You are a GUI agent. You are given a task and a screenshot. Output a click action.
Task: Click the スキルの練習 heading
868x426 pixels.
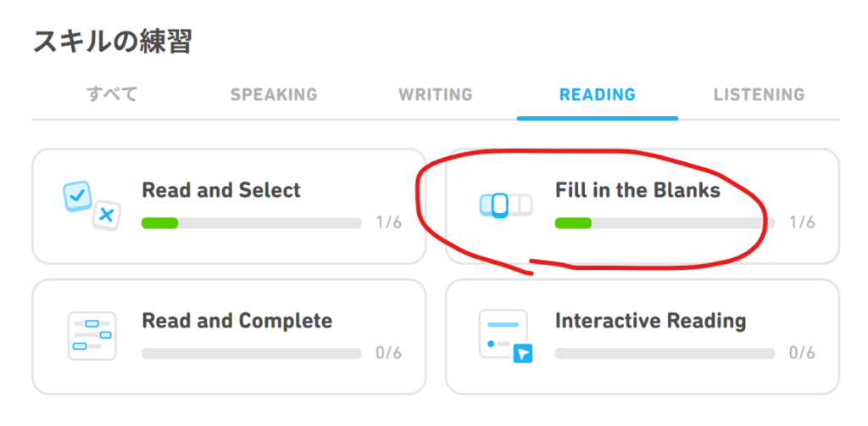[112, 42]
